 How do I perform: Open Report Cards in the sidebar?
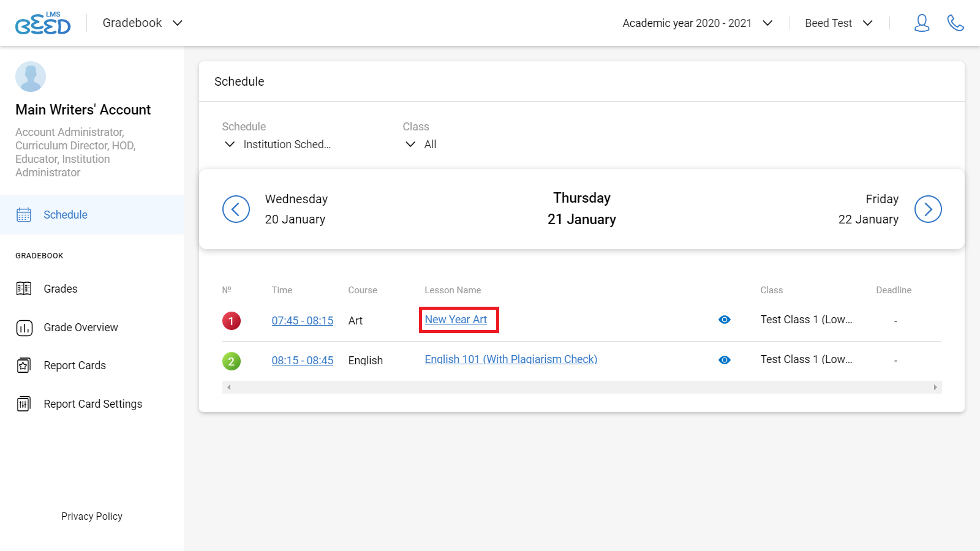[75, 365]
